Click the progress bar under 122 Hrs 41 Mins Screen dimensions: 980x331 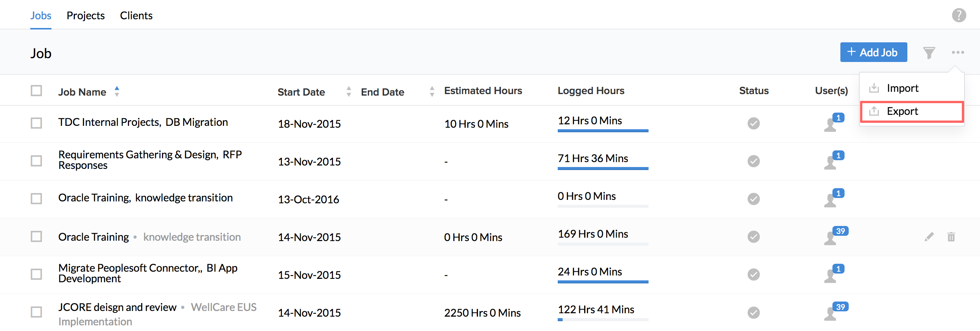[603, 320]
